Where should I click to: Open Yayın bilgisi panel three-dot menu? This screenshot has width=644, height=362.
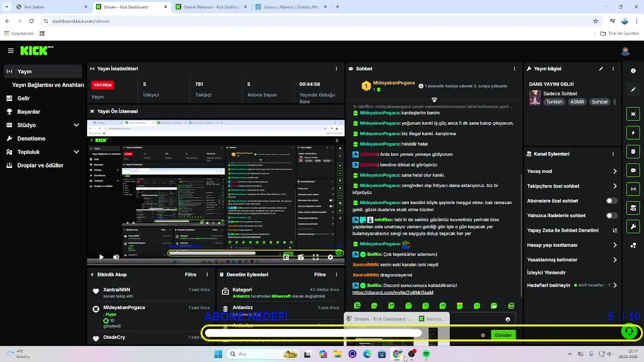point(613,69)
